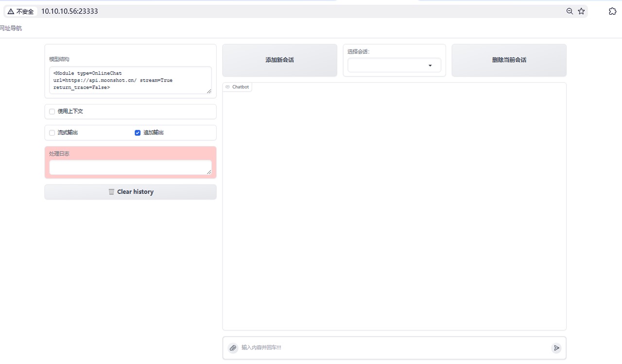This screenshot has width=622, height=364.
Task: Click the address bar URL 10.10.10.56:23333
Action: pyautogui.click(x=69, y=11)
